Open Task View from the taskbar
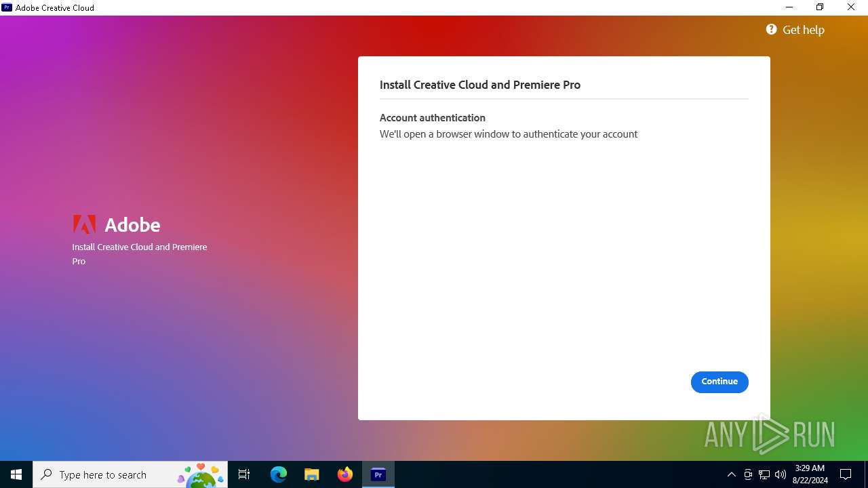 pos(244,474)
